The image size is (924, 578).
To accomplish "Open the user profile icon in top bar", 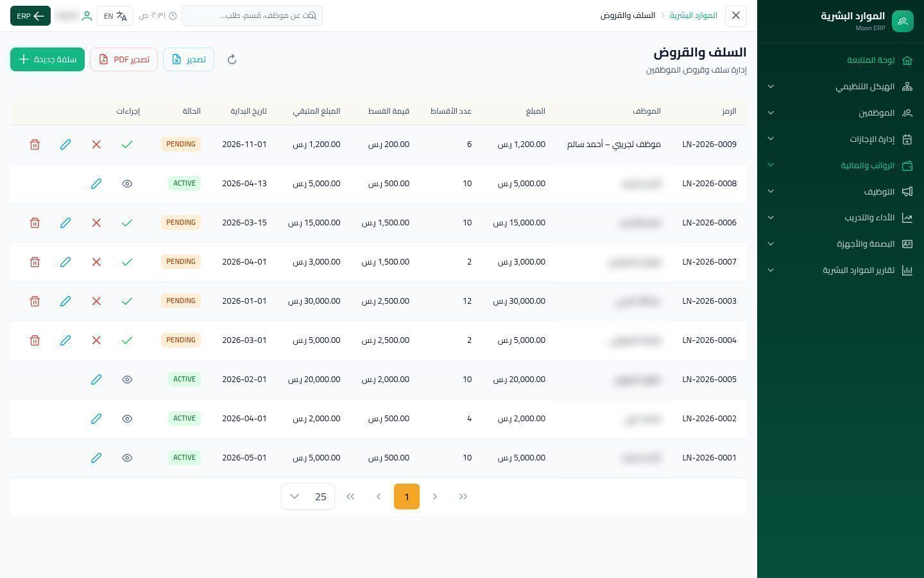I will click(87, 16).
